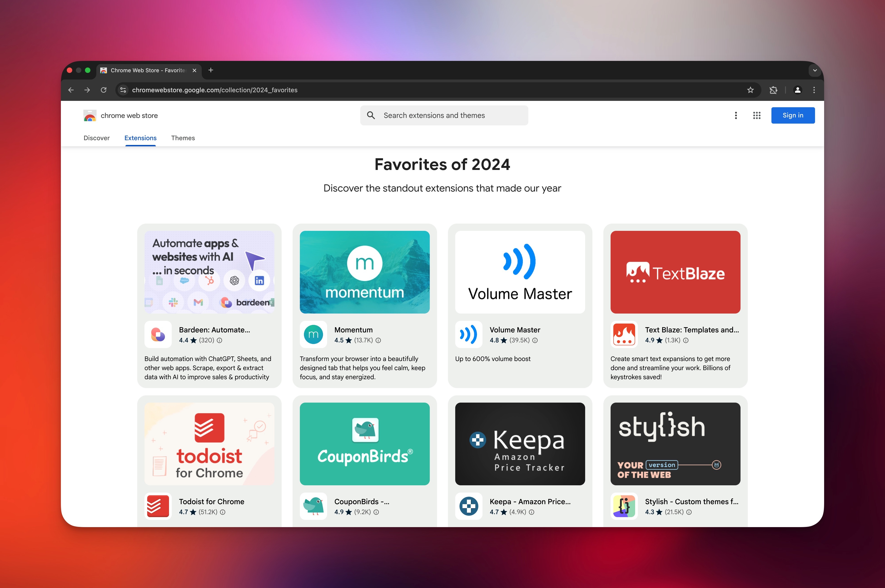Open the Todoist for Chrome title
The height and width of the screenshot is (588, 885).
click(x=211, y=502)
